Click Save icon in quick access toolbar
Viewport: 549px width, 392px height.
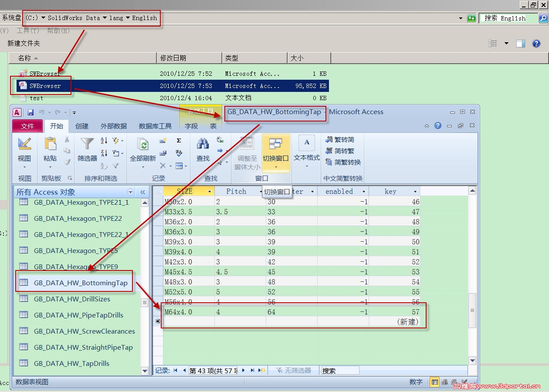(30, 112)
